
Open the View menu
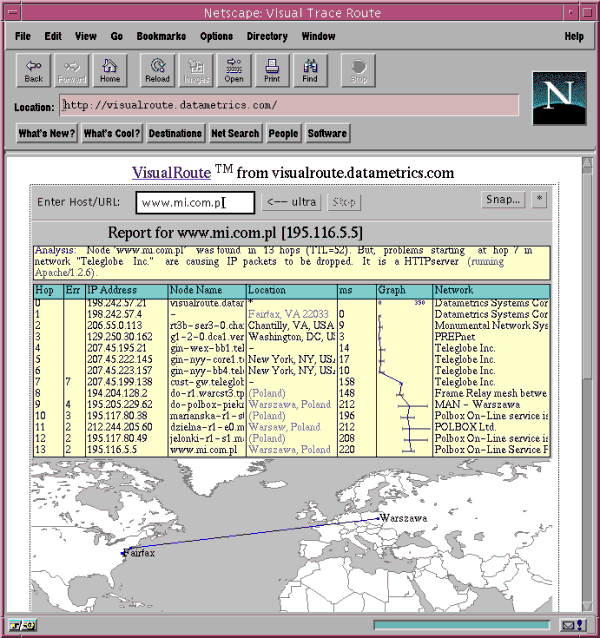(86, 36)
